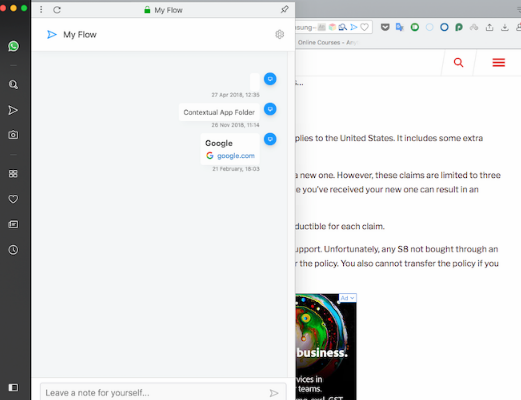Click the Google Translate extension icon
Image resolution: width=521 pixels, height=400 pixels.
click(400, 27)
